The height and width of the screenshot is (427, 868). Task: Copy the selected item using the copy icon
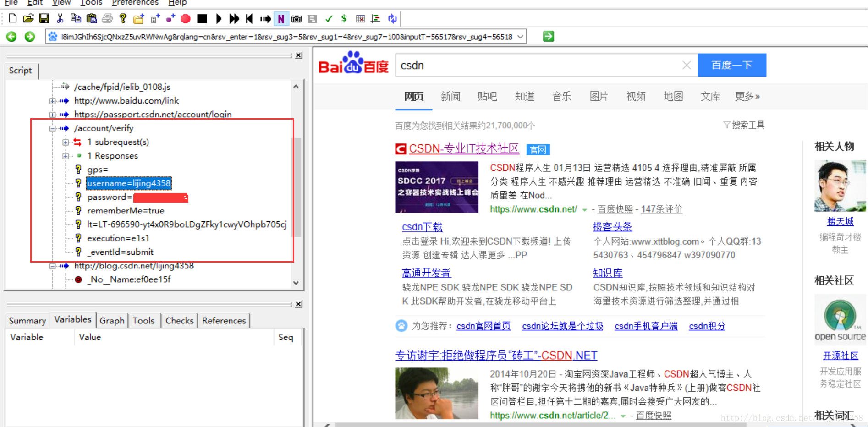click(76, 18)
